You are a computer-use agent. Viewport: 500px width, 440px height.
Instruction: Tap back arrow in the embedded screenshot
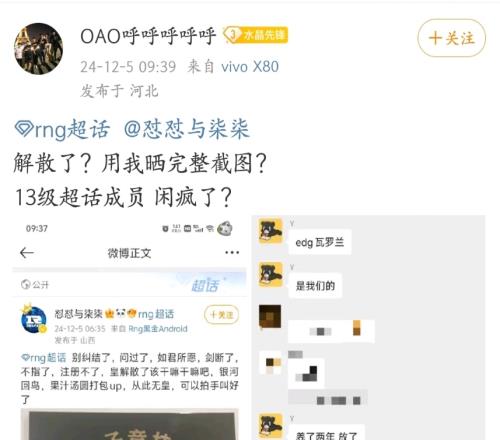pyautogui.click(x=27, y=253)
